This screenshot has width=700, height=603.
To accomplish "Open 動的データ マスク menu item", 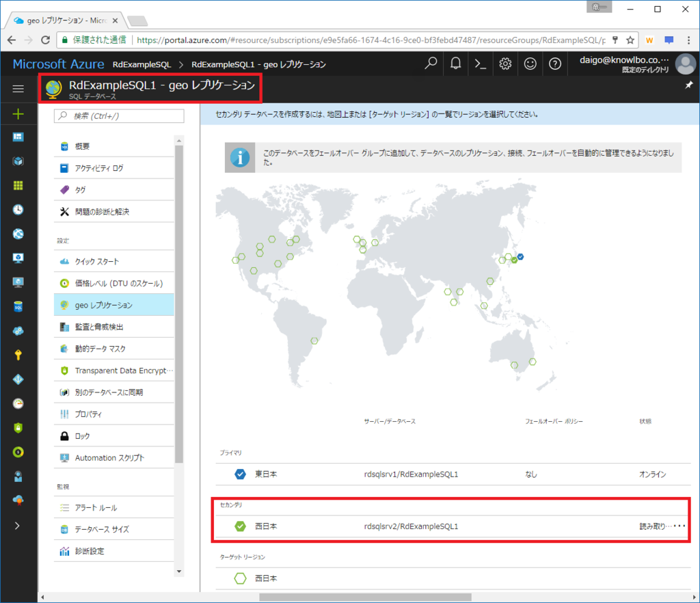I will click(114, 349).
